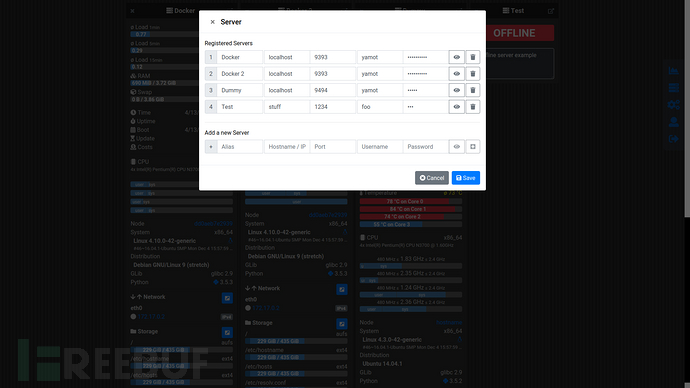Edit the stuff hostname field

(286, 106)
